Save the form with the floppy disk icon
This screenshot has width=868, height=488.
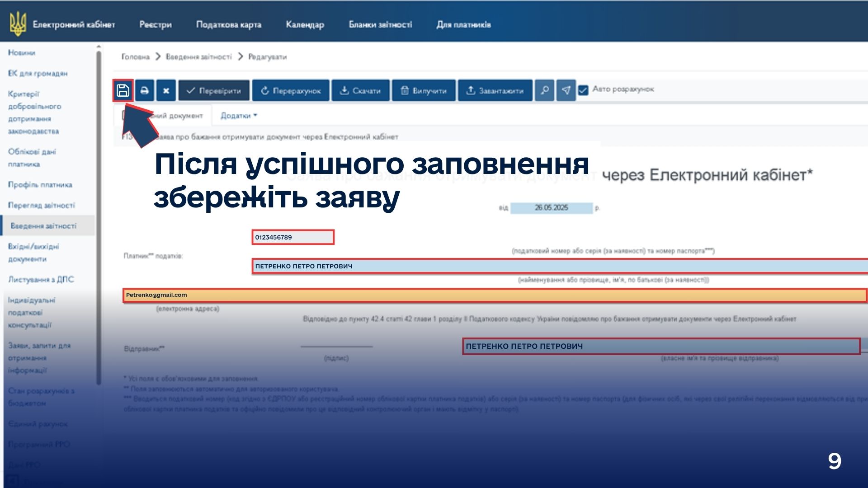pyautogui.click(x=123, y=90)
